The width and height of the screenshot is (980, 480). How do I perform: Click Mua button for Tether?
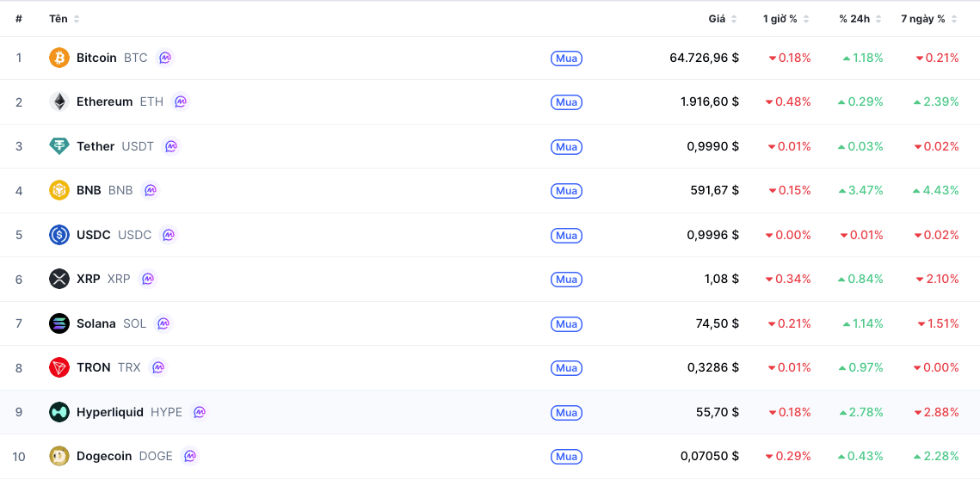pyautogui.click(x=566, y=147)
